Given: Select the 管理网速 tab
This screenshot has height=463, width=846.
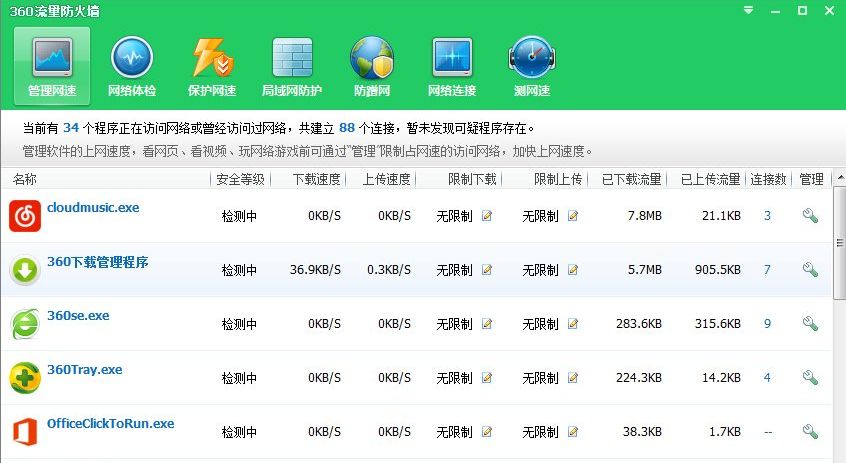Looking at the screenshot, I should [x=52, y=66].
